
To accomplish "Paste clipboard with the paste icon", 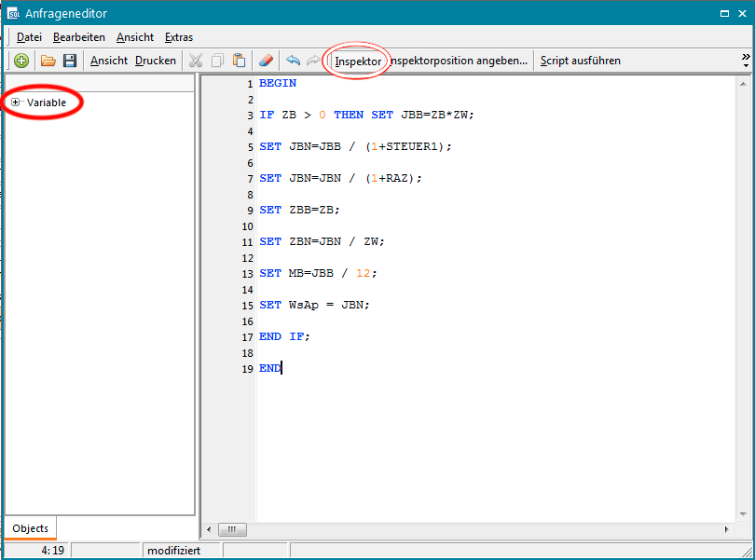I will (x=240, y=61).
